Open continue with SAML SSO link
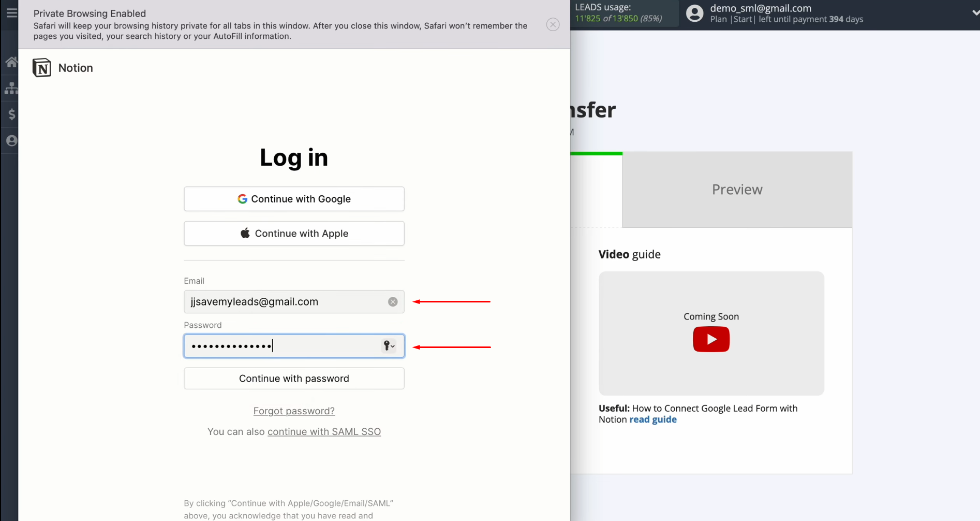980x521 pixels. tap(324, 432)
